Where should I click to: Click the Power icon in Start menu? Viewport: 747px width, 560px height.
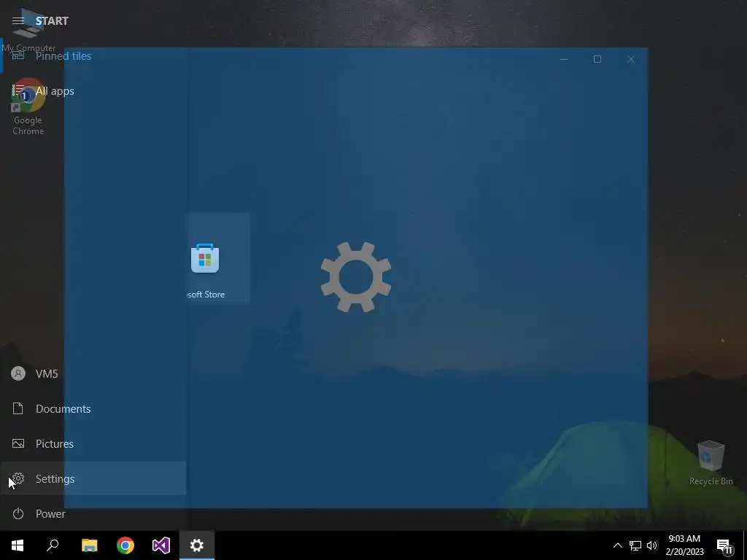[18, 514]
